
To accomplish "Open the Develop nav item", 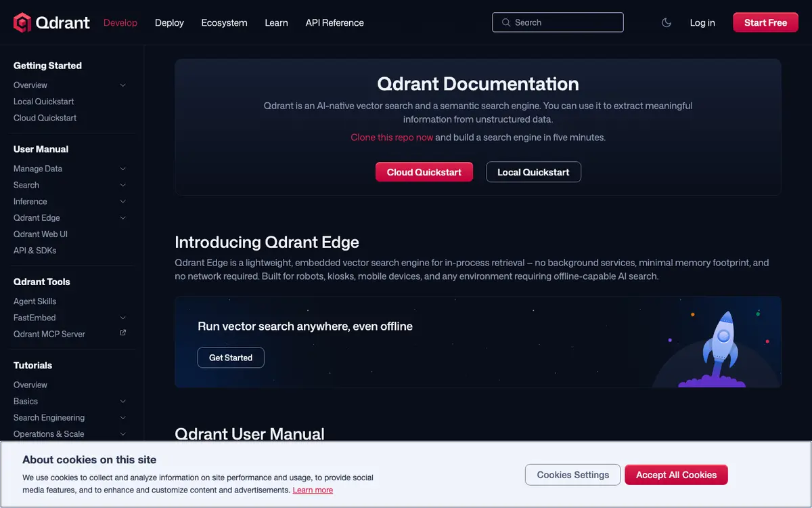I will [x=120, y=22].
